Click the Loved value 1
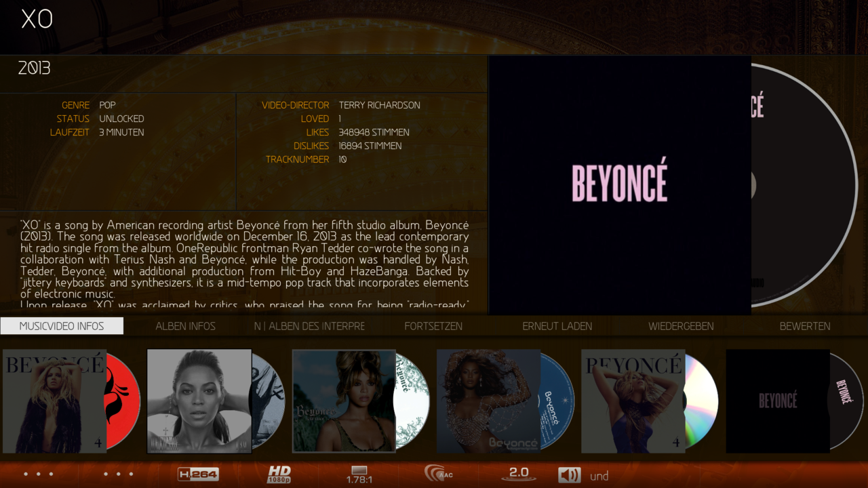This screenshot has height=488, width=868. coord(340,119)
